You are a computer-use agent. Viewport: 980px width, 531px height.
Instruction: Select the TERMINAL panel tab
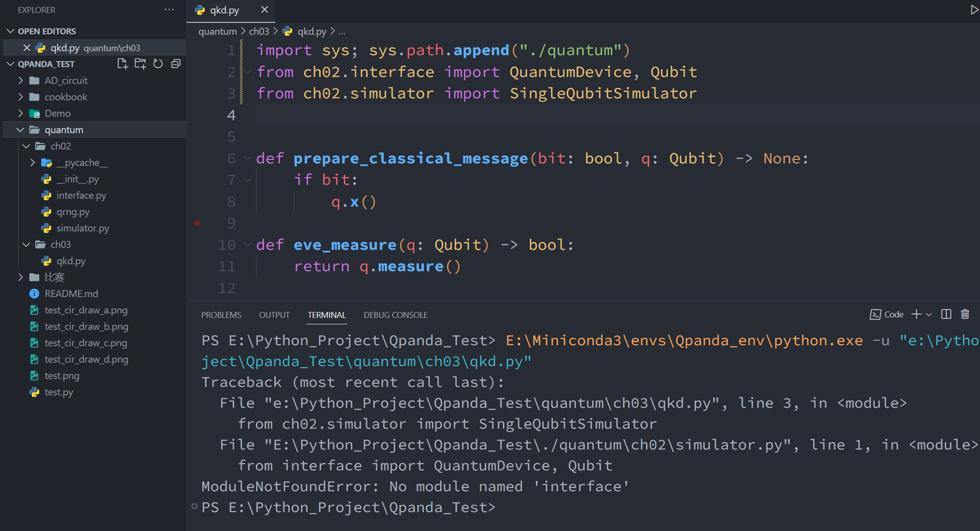tap(327, 315)
